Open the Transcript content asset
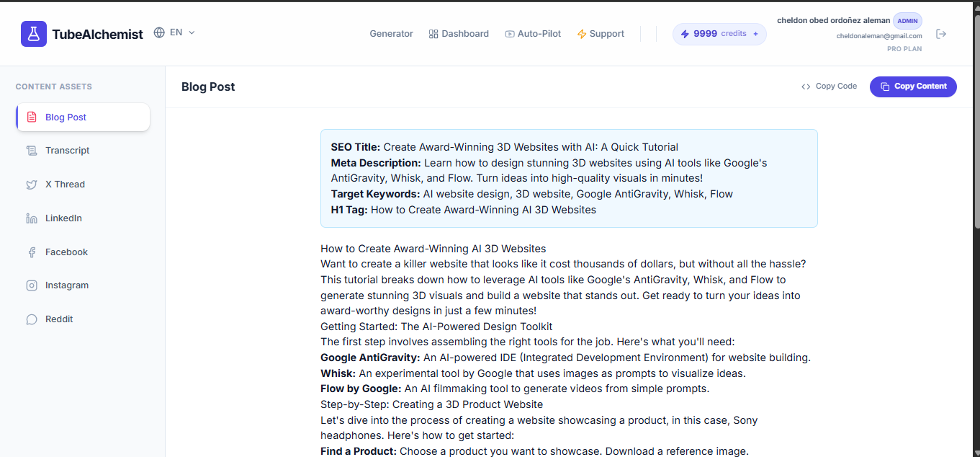Viewport: 980px width, 457px height. click(66, 150)
